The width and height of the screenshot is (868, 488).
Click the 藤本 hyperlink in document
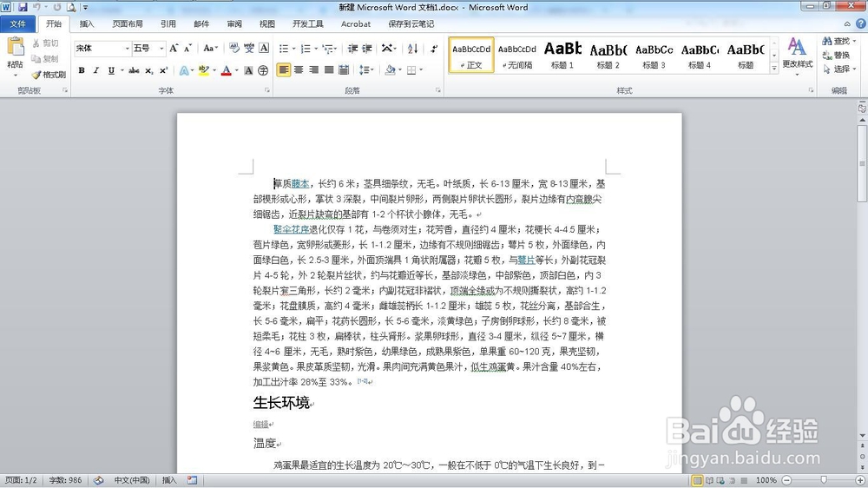[x=300, y=184]
